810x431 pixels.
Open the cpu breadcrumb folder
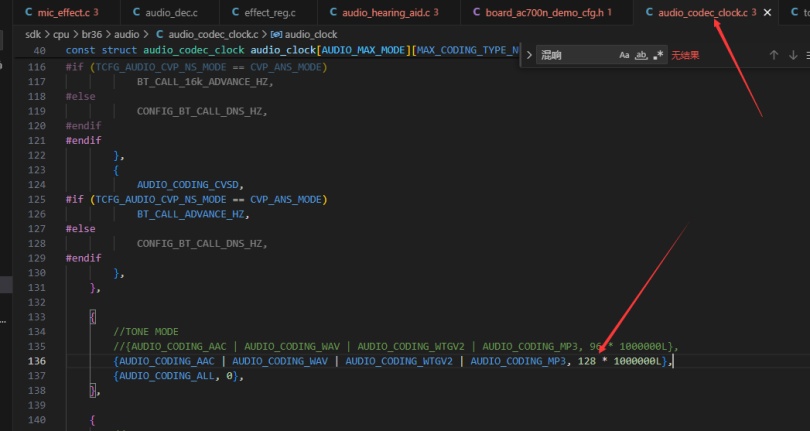click(61, 35)
